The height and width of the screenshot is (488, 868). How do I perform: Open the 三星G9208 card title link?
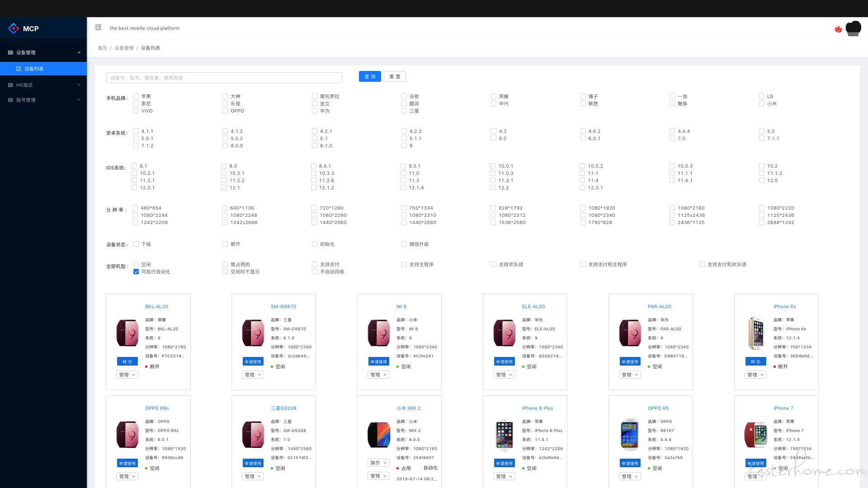coord(283,408)
